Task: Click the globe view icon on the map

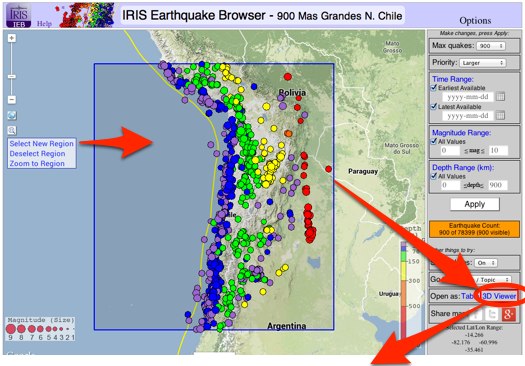Action: [12, 116]
